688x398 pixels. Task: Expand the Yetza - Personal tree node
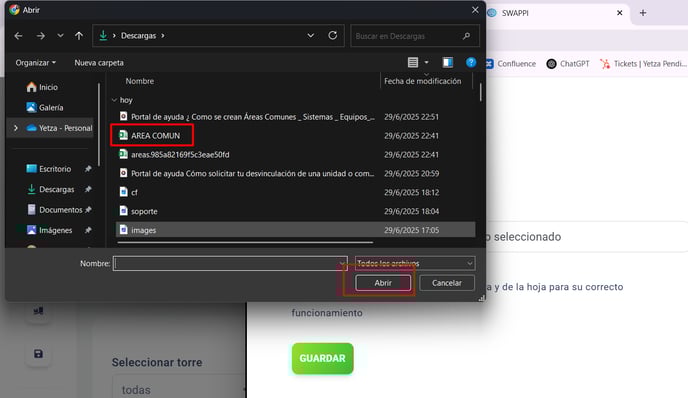(x=16, y=128)
